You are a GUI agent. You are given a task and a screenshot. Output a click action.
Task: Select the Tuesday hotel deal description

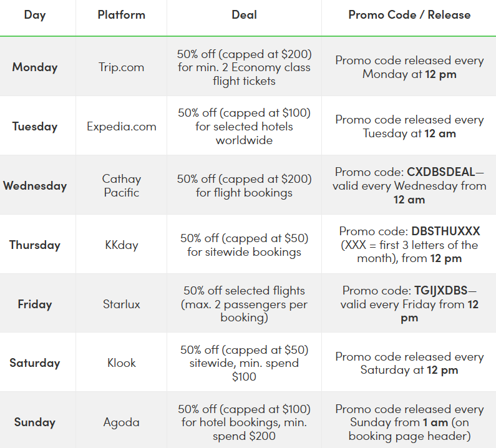[244, 126]
